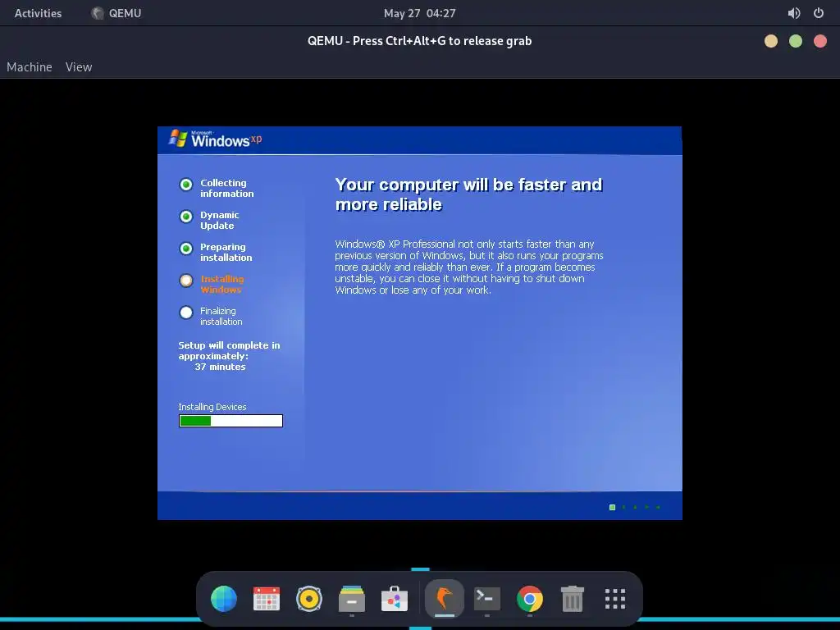
Task: Maximize QEMU with the green window button
Action: [x=796, y=41]
